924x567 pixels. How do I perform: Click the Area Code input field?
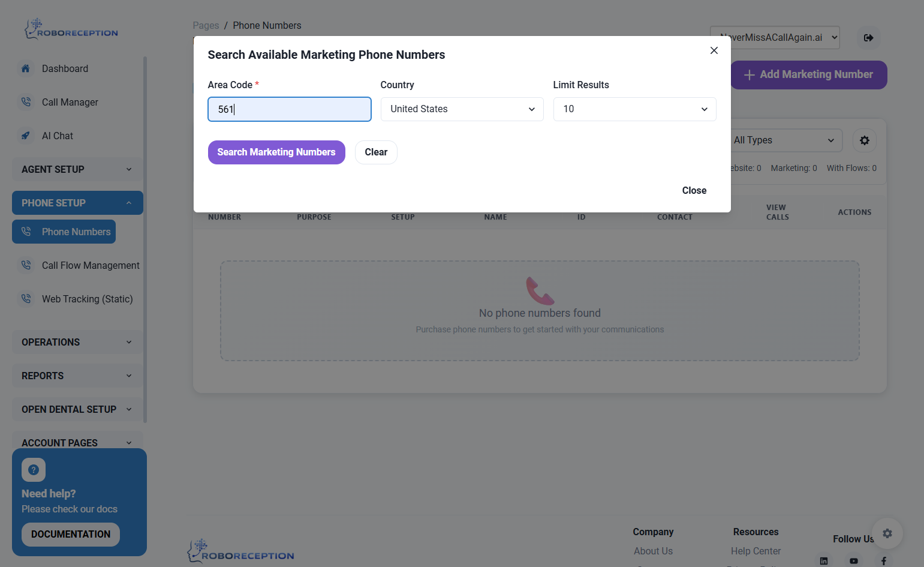290,109
